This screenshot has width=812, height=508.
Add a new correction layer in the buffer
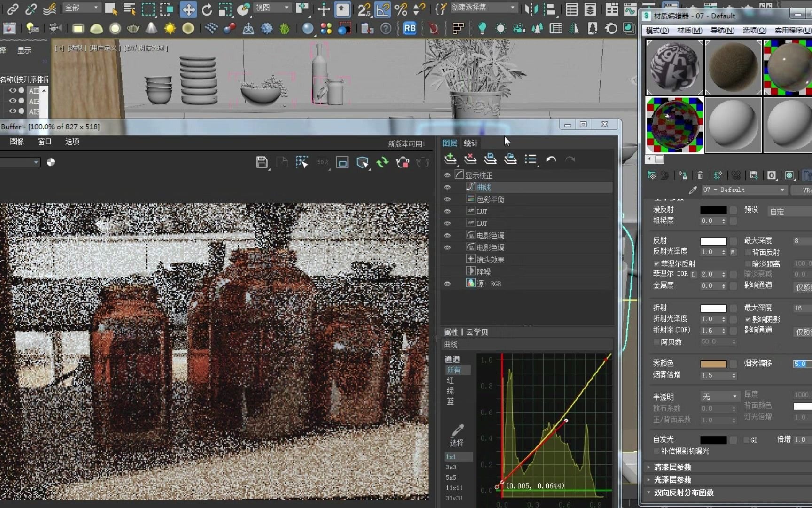450,159
